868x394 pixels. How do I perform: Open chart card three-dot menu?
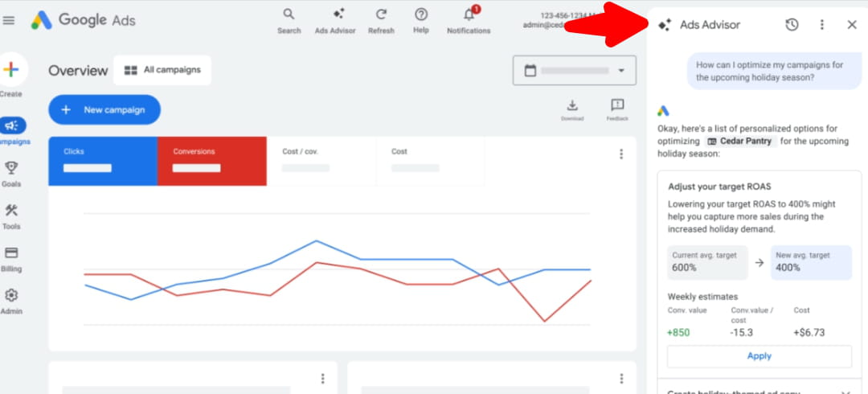(x=620, y=154)
